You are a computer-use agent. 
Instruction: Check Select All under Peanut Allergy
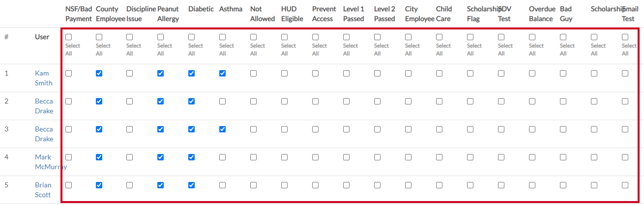[160, 37]
